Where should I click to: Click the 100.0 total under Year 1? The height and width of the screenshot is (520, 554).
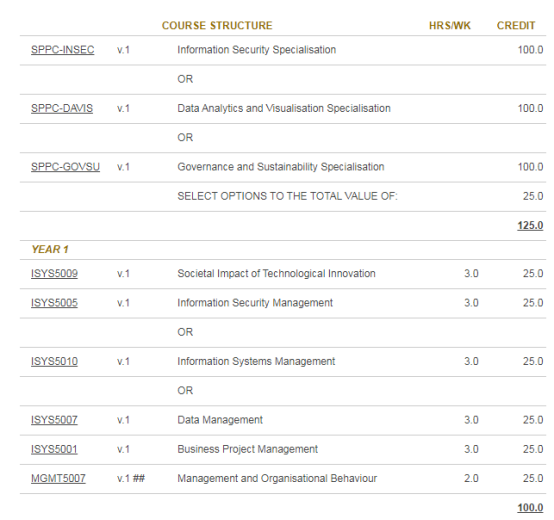(530, 508)
